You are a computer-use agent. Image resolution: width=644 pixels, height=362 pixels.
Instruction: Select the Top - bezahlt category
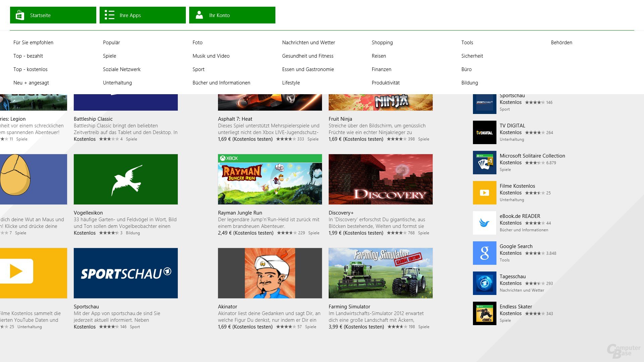pos(28,56)
